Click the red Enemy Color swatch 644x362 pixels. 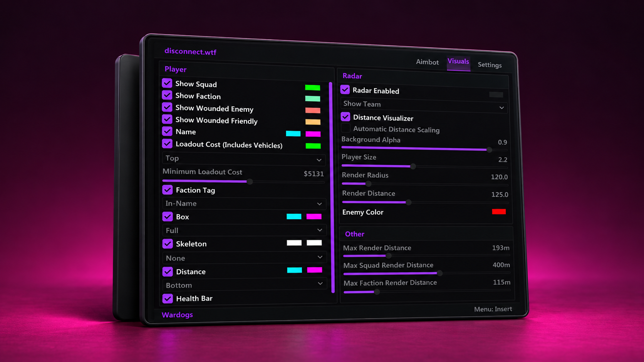point(499,212)
